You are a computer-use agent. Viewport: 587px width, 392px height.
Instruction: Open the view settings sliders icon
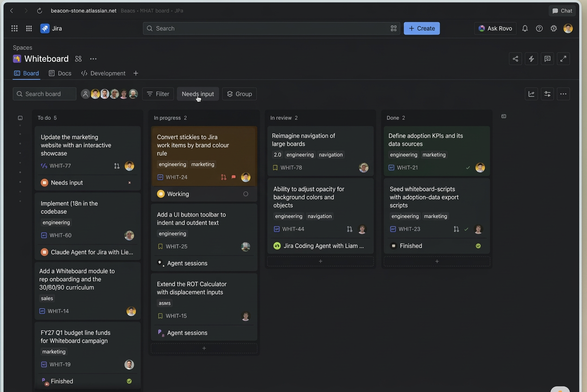click(x=548, y=94)
